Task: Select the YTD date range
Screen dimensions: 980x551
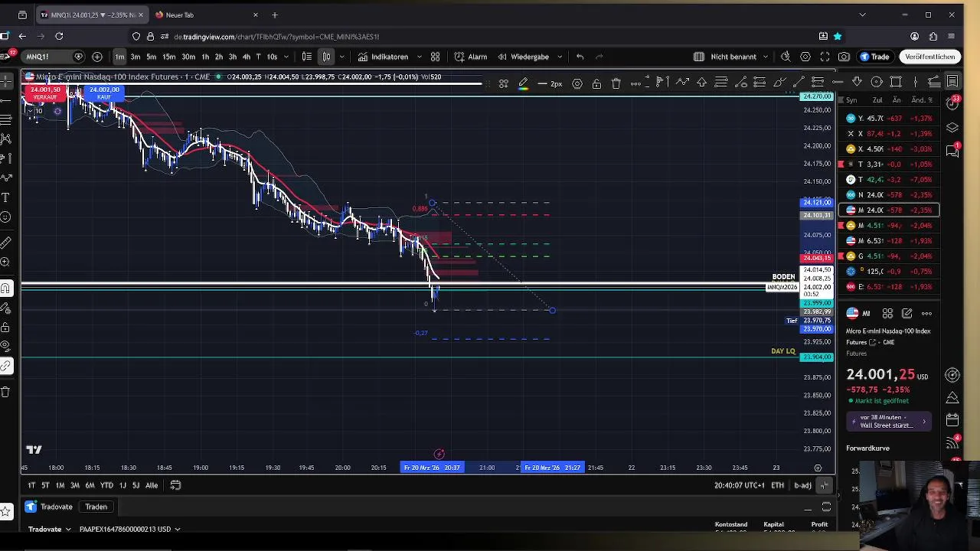Action: (x=106, y=485)
